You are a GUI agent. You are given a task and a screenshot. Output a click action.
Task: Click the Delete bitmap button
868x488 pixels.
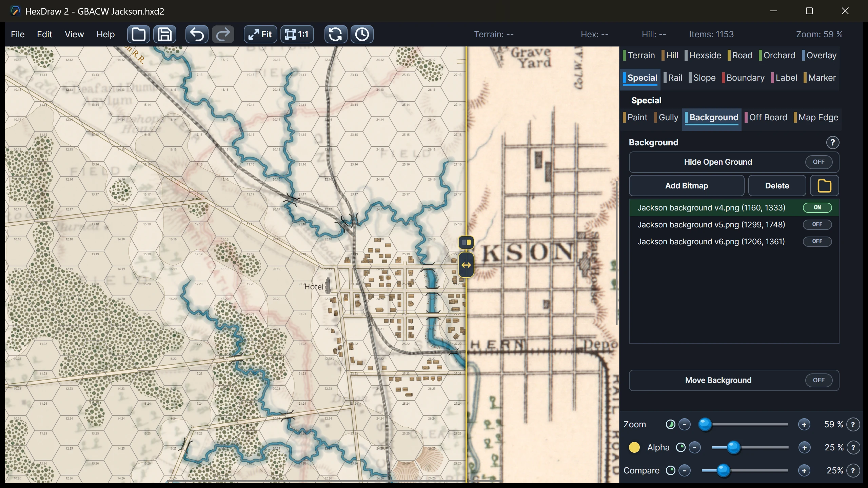(777, 186)
